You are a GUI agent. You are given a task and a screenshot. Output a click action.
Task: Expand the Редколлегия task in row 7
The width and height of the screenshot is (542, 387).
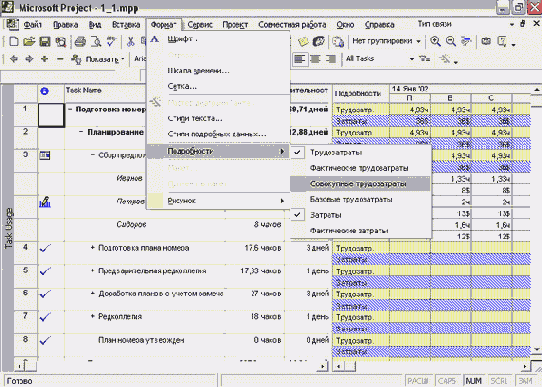coord(93,316)
